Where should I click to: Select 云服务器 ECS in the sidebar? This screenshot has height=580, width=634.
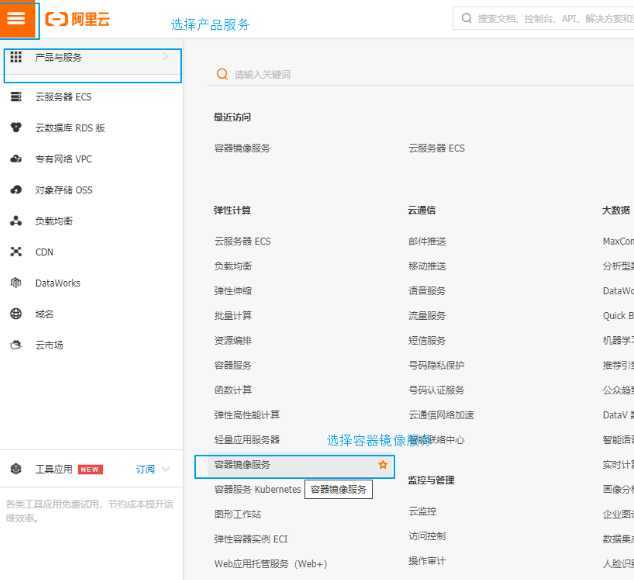[63, 97]
